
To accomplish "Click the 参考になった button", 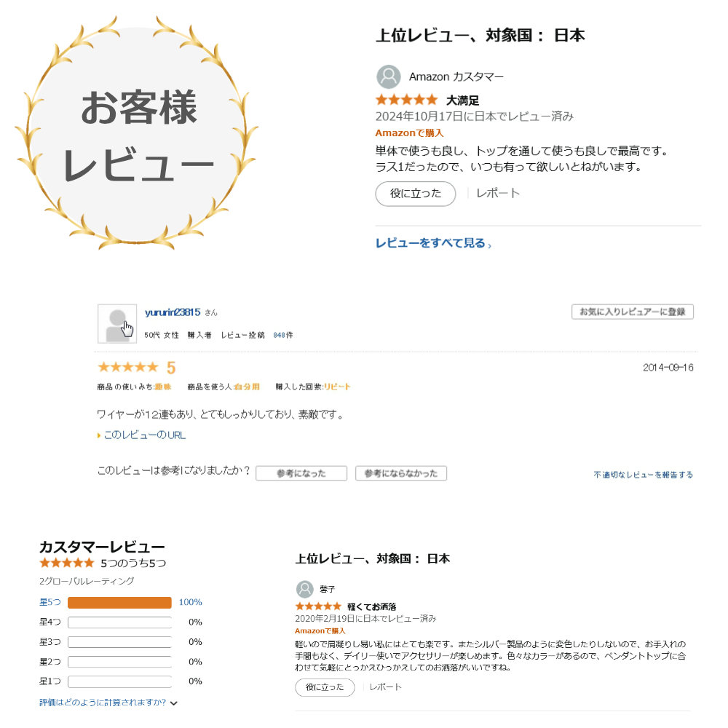I will (x=301, y=473).
